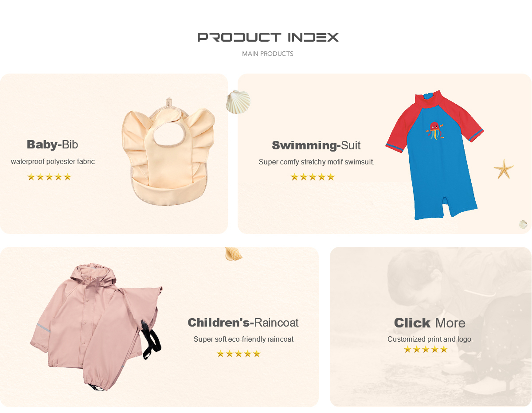Click 'Customized print and logo' text
Screen dimensions: 532x413
click(429, 339)
